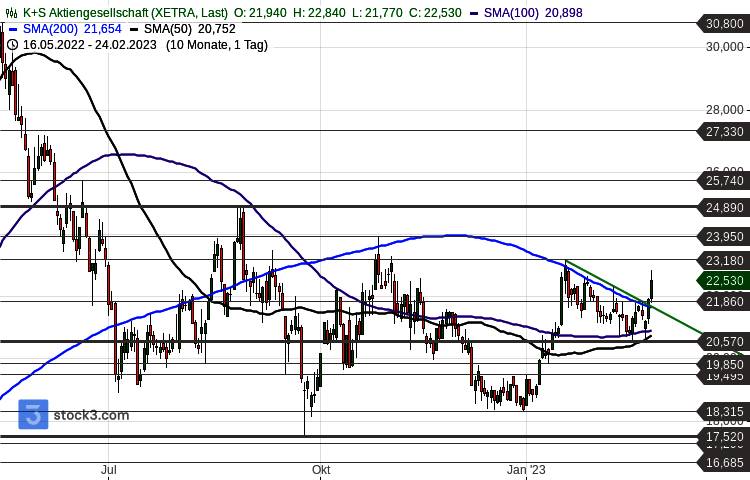Viewport: 750px width, 480px height.
Task: Click the SMA(100) purple legend marker
Action: point(474,13)
